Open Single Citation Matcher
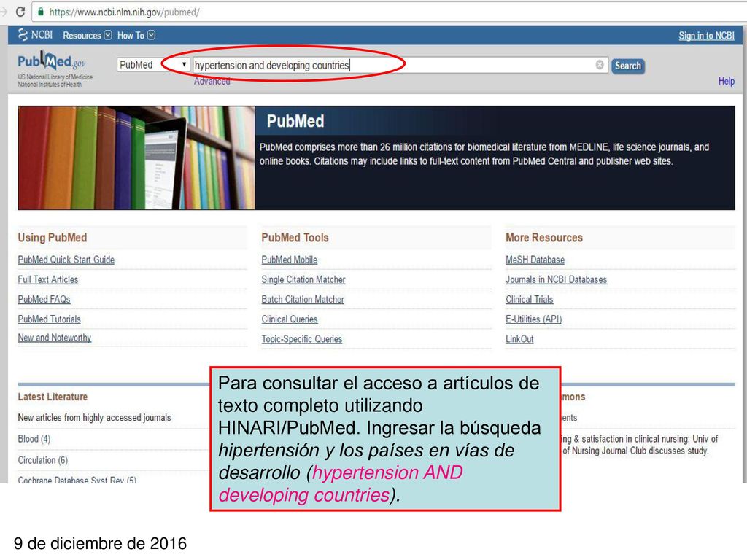The height and width of the screenshot is (560, 747). click(x=303, y=279)
